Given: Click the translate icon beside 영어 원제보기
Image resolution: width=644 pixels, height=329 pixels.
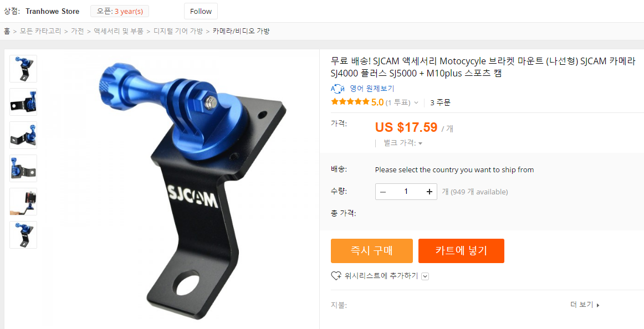Looking at the screenshot, I should point(338,89).
